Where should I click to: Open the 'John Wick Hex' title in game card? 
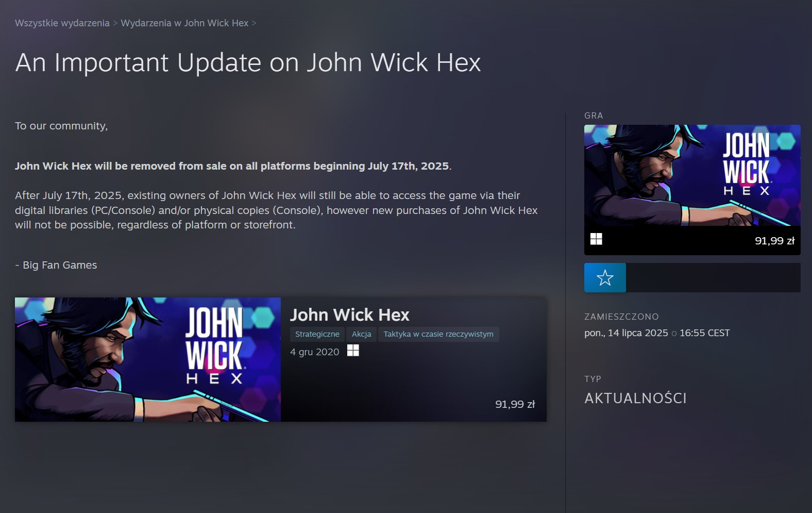(349, 315)
